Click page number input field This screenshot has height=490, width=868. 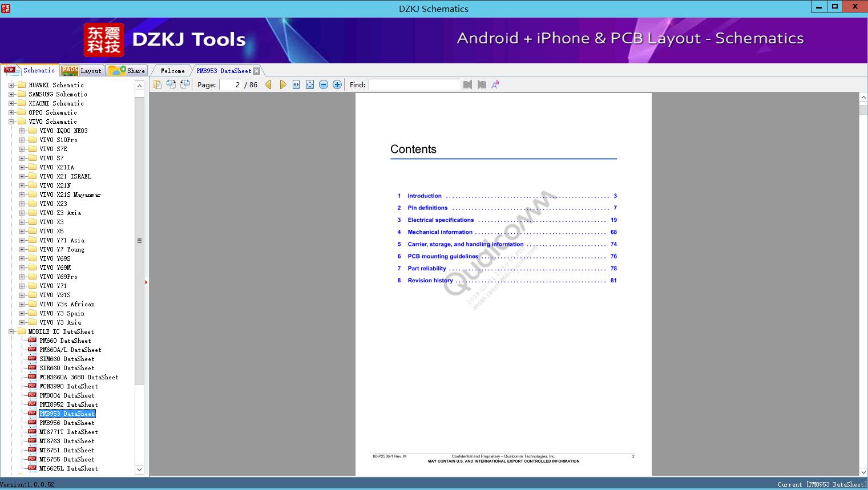(231, 84)
